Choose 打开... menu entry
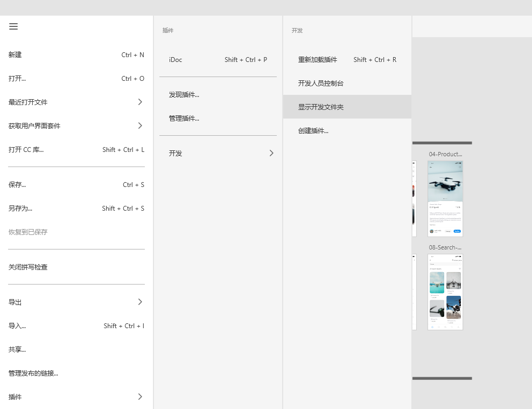The image size is (532, 409). pos(17,79)
